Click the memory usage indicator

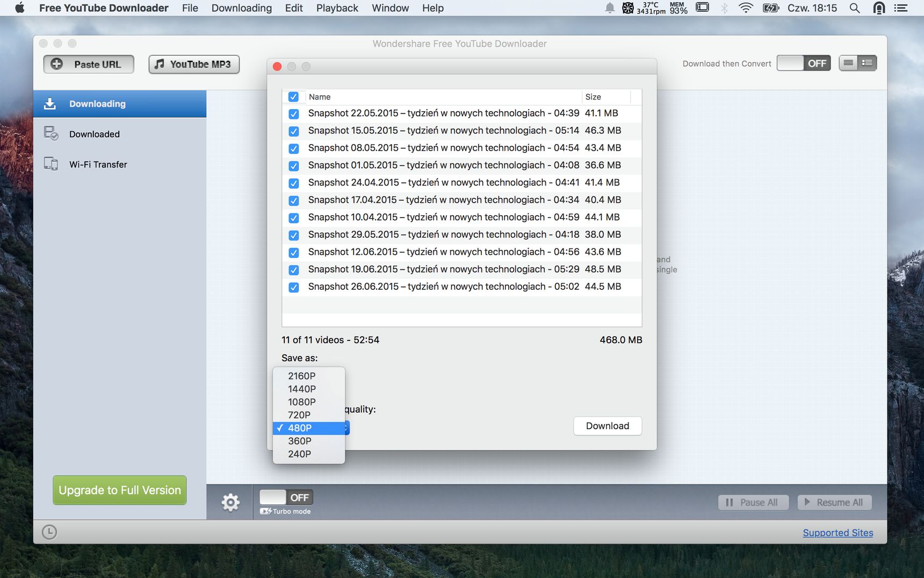tap(678, 8)
